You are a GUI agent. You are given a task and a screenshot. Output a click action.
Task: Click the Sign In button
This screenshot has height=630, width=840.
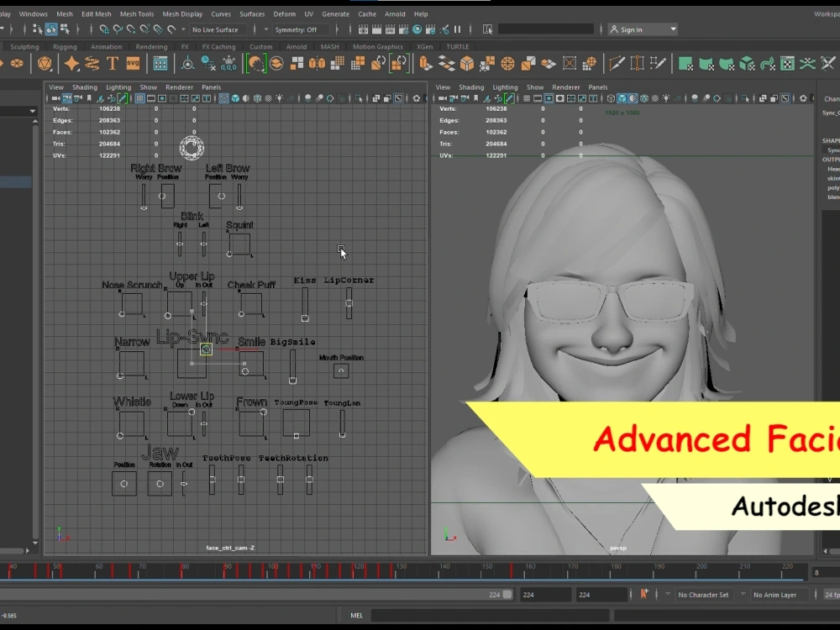click(x=642, y=29)
